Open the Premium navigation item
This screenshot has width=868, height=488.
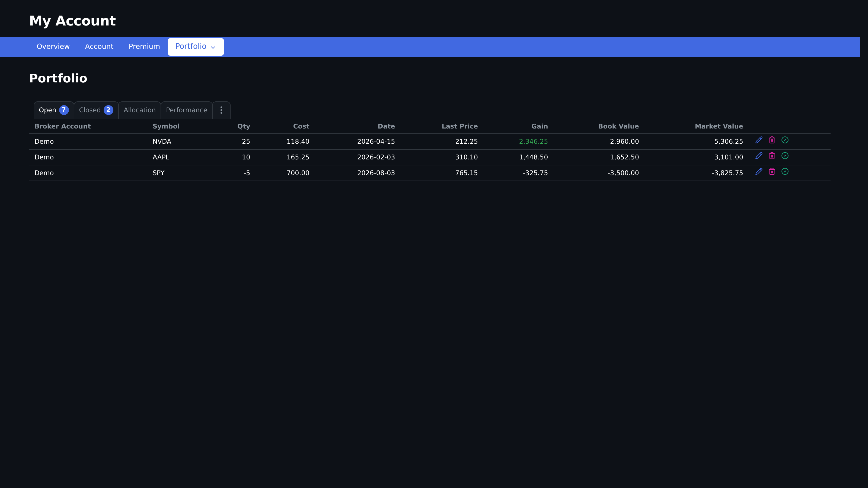click(x=144, y=46)
